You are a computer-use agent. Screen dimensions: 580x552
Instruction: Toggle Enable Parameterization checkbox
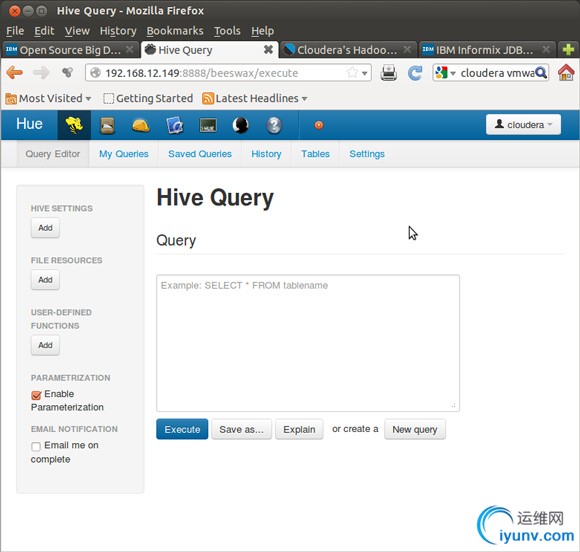point(36,395)
